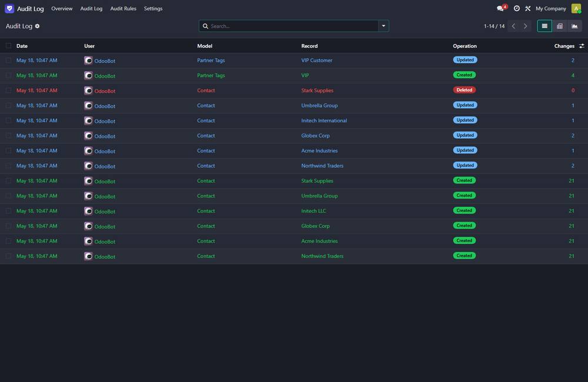
Task: Click the Audit Log shield app icon
Action: click(x=9, y=8)
